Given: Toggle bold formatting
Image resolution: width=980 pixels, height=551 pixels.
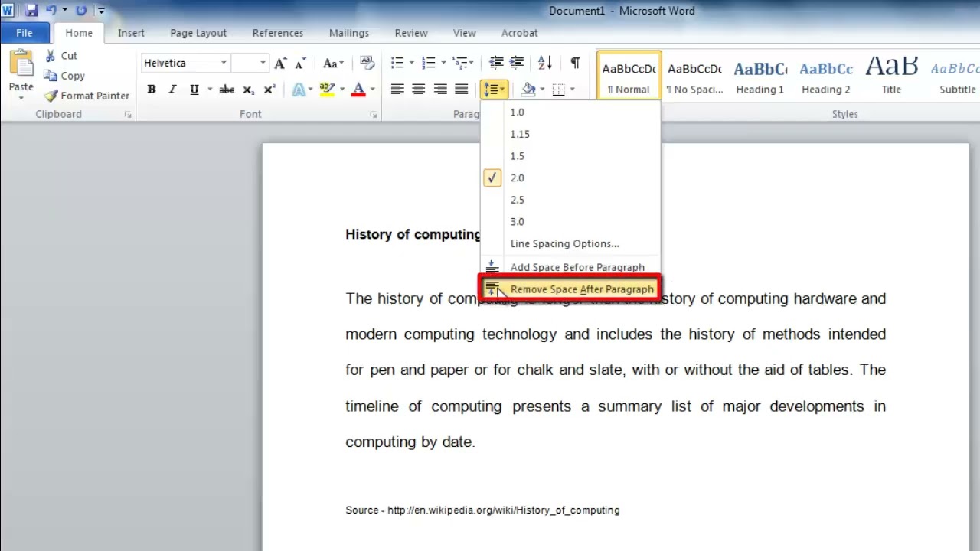Looking at the screenshot, I should pos(152,90).
